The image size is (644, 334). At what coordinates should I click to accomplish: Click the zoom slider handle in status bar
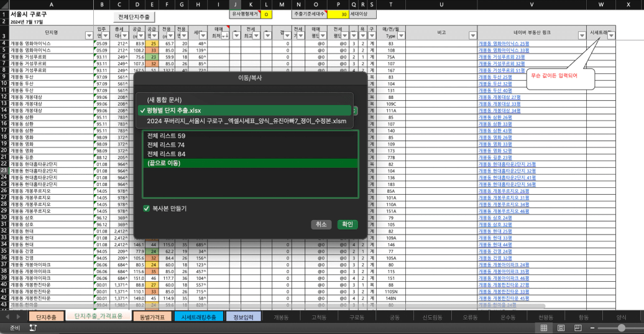(622, 328)
